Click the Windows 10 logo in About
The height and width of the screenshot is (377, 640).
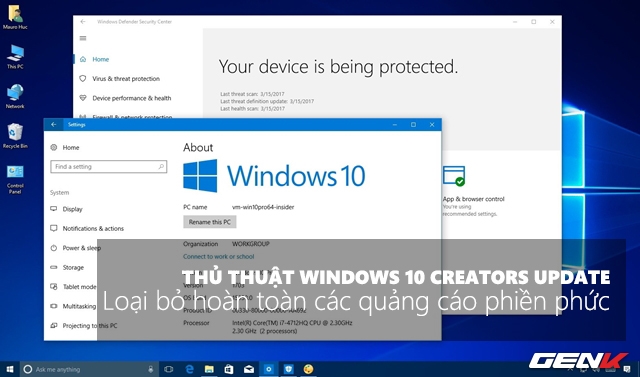[274, 176]
